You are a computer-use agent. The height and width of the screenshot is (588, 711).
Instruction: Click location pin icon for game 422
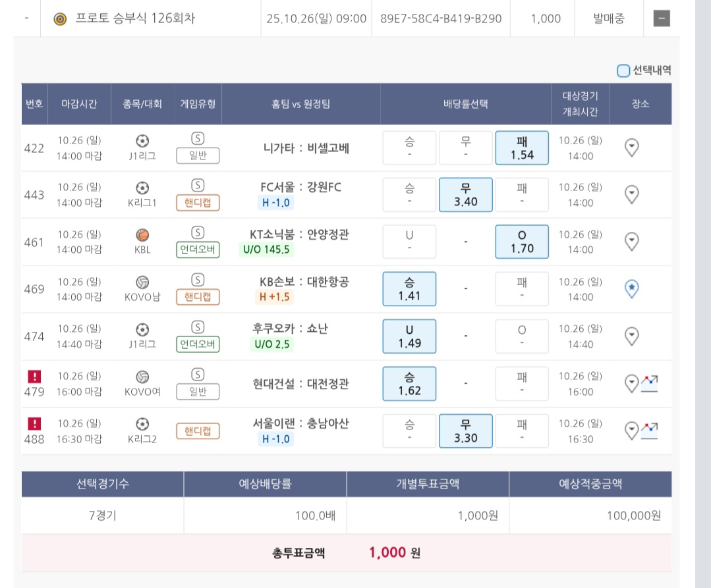(631, 147)
